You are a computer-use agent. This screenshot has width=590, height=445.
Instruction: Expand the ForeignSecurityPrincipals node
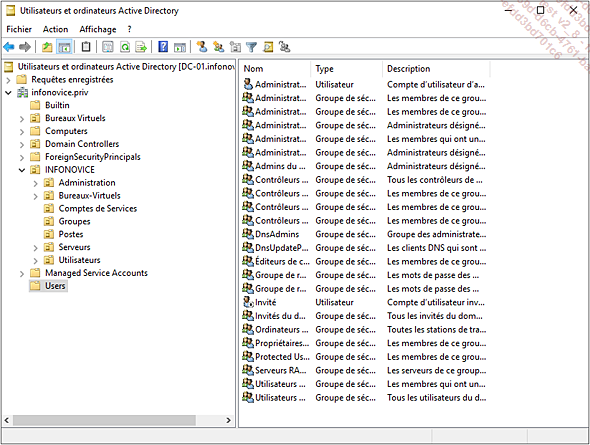pyautogui.click(x=22, y=157)
